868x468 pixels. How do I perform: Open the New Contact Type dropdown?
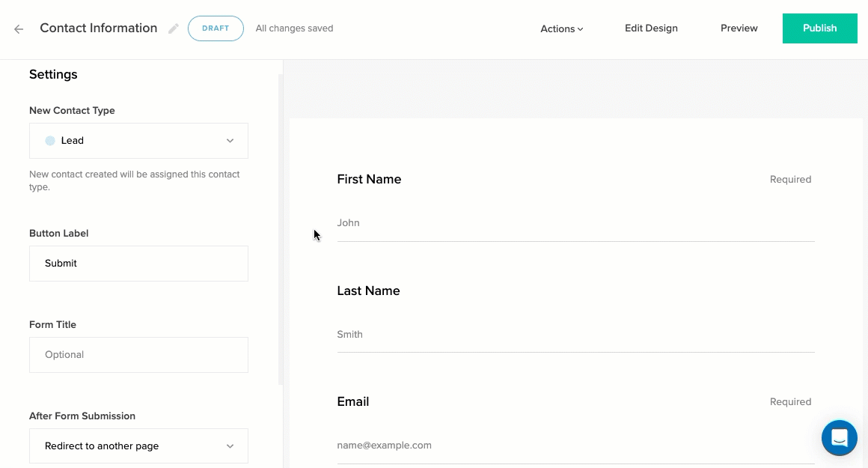(138, 140)
